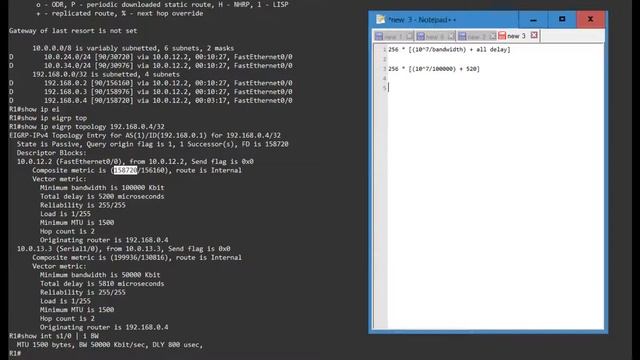Close the 'new 3' tab with its red X
This screenshot has width=640, height=360.
coord(534,36)
